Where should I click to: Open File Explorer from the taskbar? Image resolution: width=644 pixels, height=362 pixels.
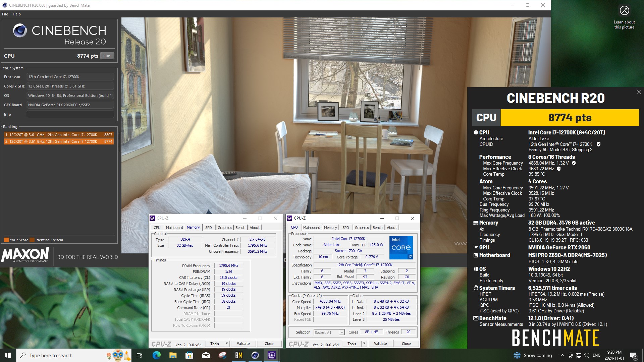173,355
